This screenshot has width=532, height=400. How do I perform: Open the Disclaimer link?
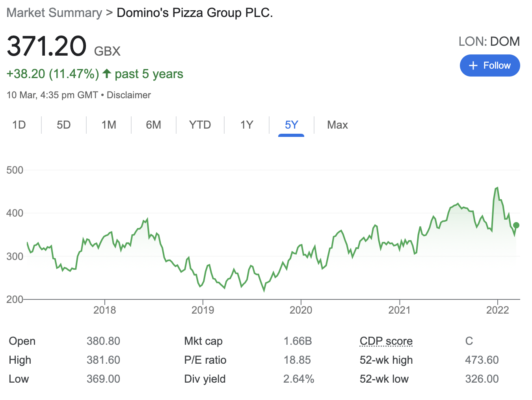128,95
